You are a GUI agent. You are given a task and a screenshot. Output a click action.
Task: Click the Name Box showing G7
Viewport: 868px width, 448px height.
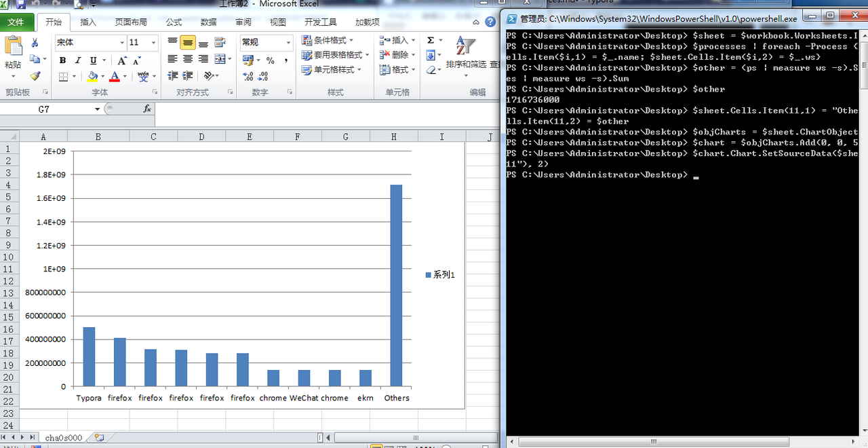(43, 109)
